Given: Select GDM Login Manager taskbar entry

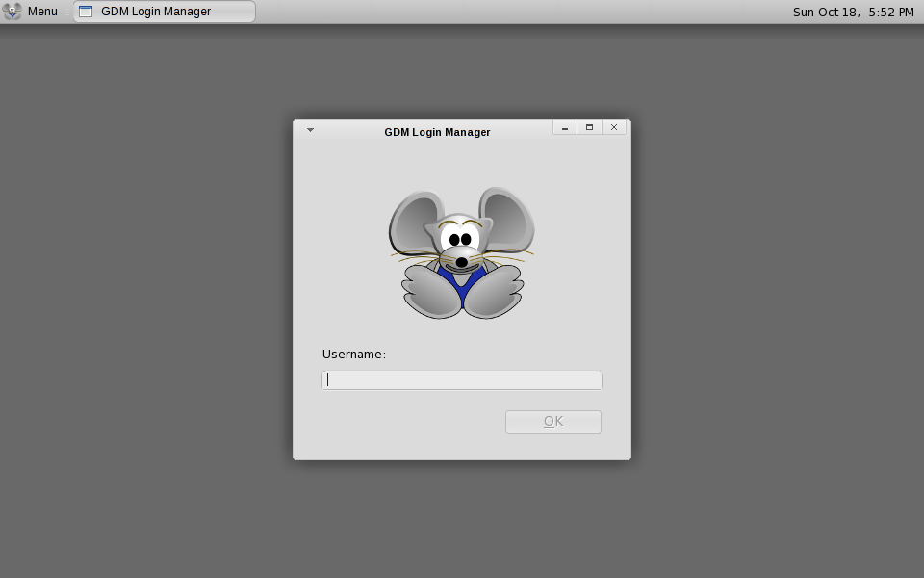Looking at the screenshot, I should point(165,12).
